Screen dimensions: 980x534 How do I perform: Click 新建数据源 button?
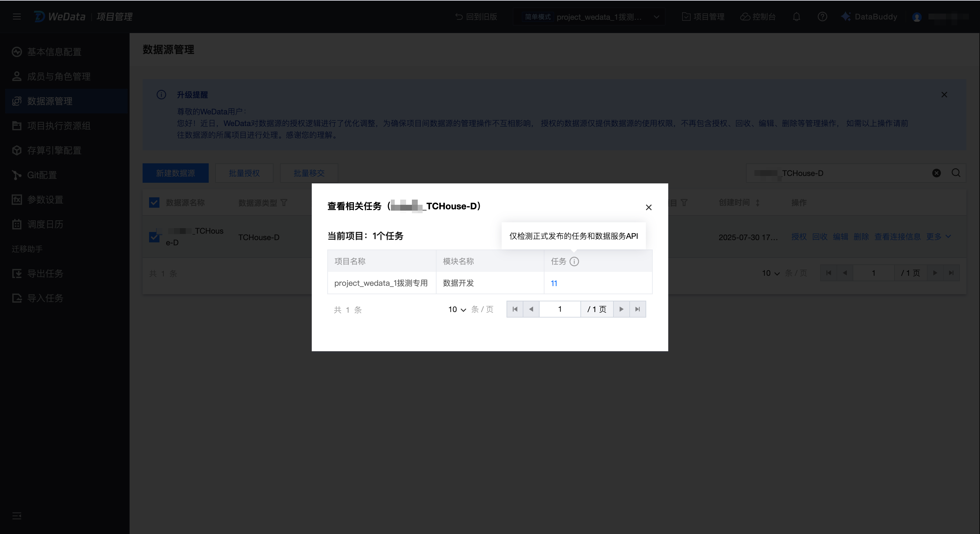pos(175,173)
